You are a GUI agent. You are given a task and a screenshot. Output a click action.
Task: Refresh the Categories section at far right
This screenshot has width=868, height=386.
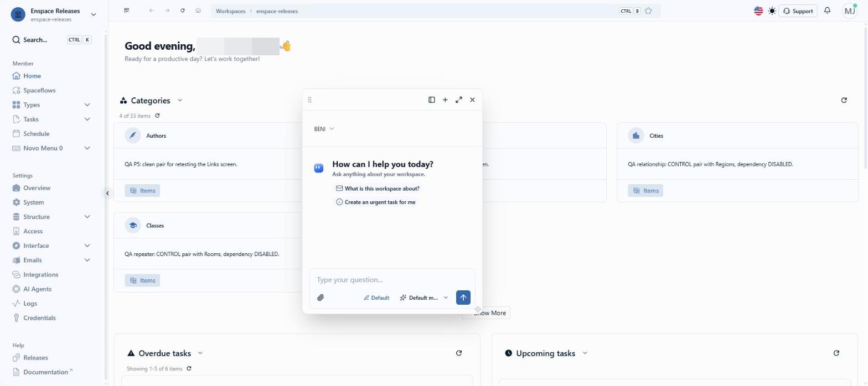tap(844, 100)
